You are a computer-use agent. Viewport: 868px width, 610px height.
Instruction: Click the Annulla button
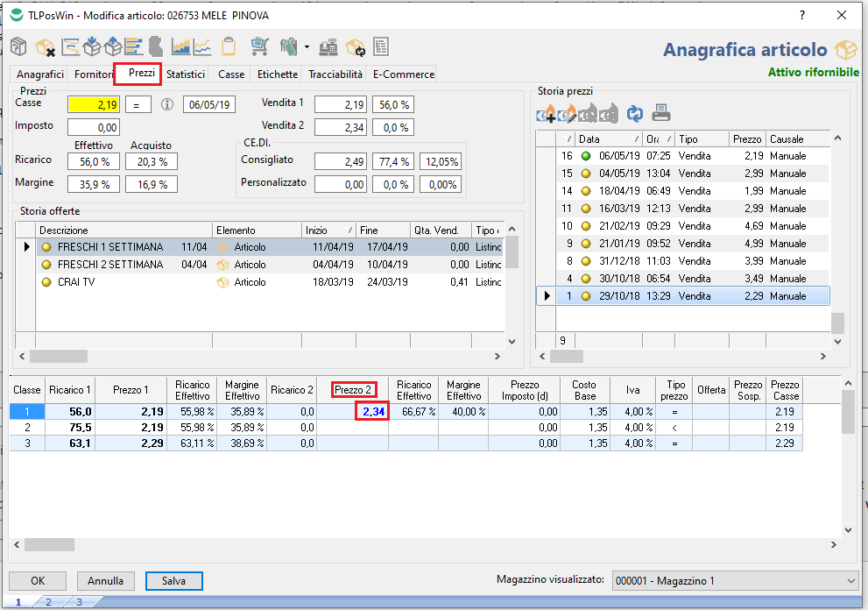pos(106,580)
